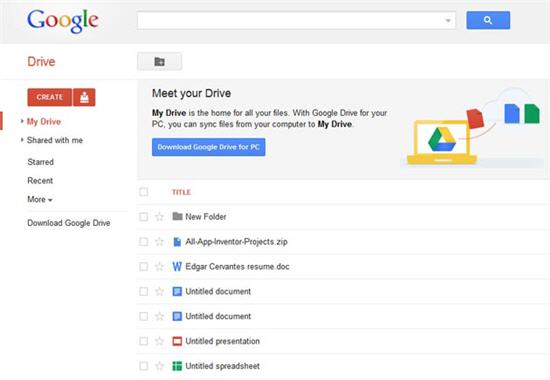Star the first Untitled document
This screenshot has width=550, height=380.
click(159, 291)
